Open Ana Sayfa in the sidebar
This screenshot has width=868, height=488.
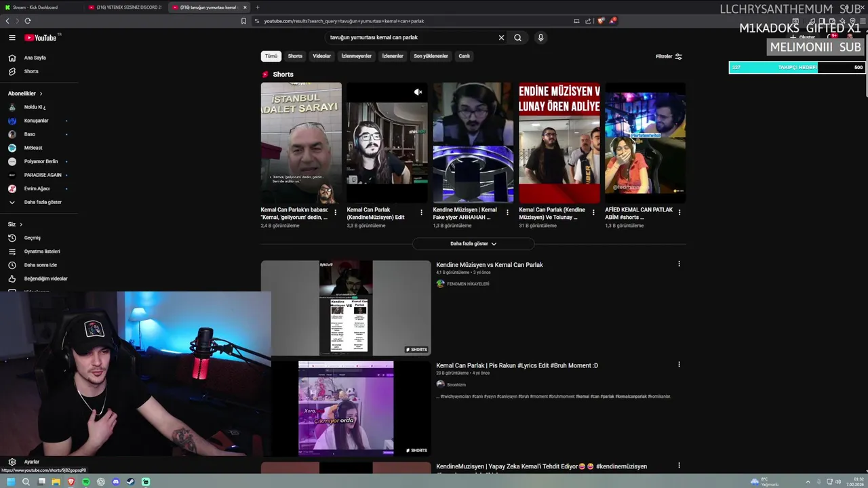39,58
